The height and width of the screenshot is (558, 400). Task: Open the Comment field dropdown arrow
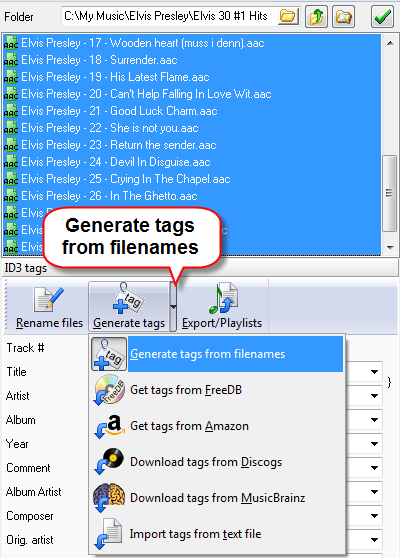tap(374, 468)
